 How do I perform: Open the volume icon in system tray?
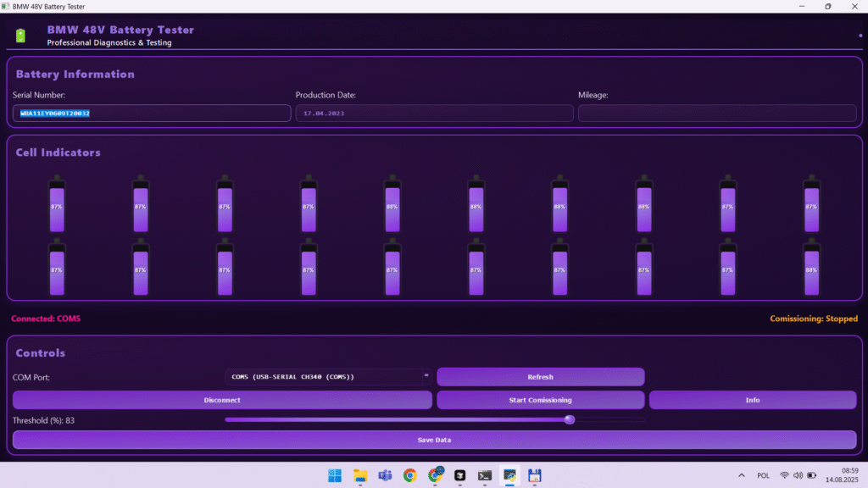click(x=798, y=475)
